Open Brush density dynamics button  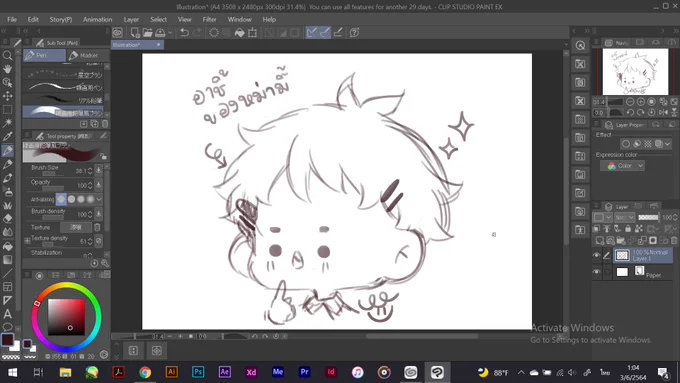[98, 214]
